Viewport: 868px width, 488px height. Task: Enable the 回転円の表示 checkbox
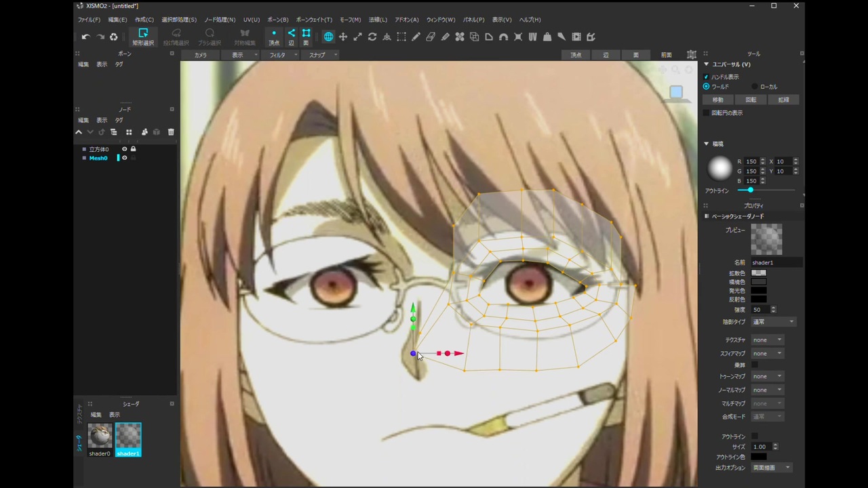pos(706,113)
